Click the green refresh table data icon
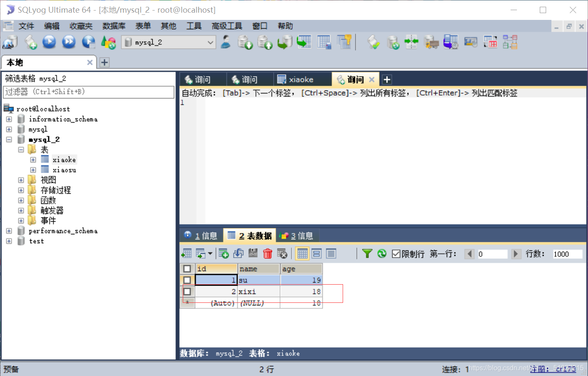The width and height of the screenshot is (588, 376). click(382, 253)
